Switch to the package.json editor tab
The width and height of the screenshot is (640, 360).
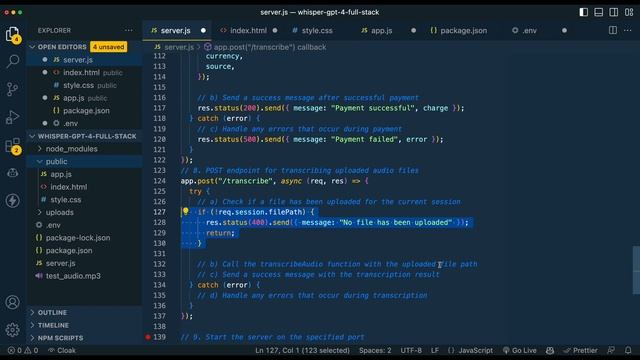[x=463, y=31]
